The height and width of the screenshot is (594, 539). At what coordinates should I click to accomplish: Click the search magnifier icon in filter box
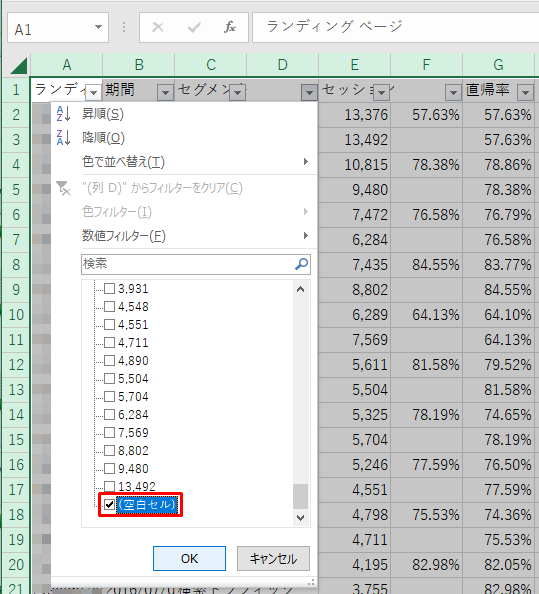point(301,264)
